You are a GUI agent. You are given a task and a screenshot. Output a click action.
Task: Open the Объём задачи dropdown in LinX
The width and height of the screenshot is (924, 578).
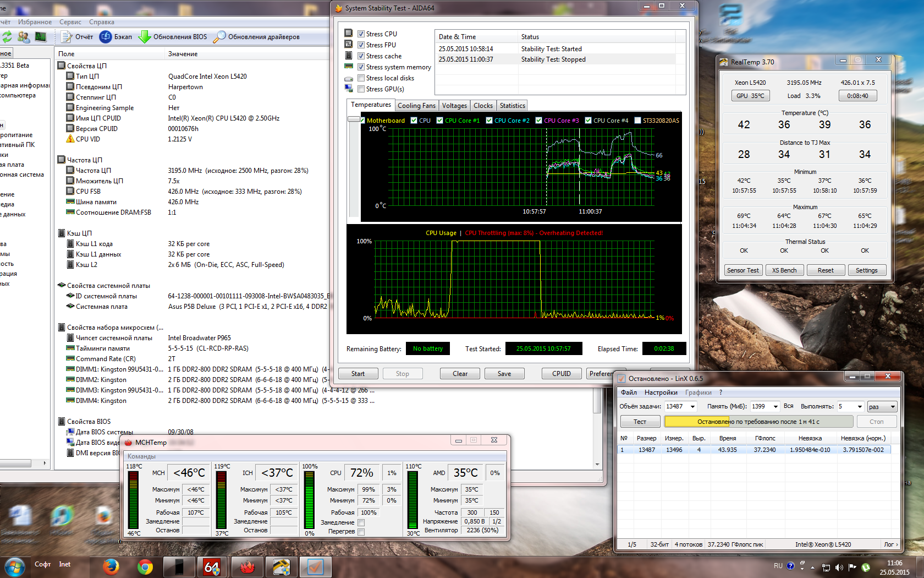pyautogui.click(x=692, y=406)
